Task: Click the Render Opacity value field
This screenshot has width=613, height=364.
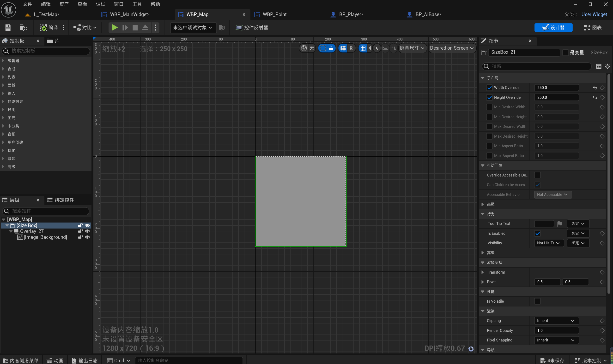Action: 556,330
